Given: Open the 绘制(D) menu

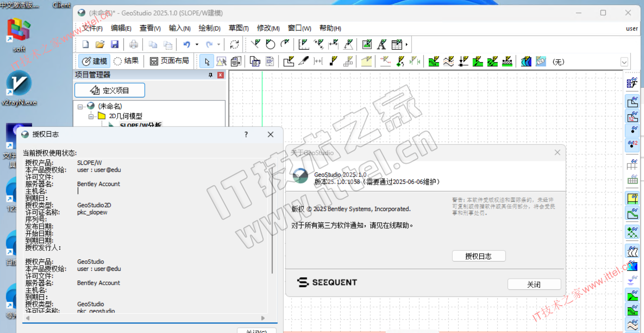Looking at the screenshot, I should (209, 28).
